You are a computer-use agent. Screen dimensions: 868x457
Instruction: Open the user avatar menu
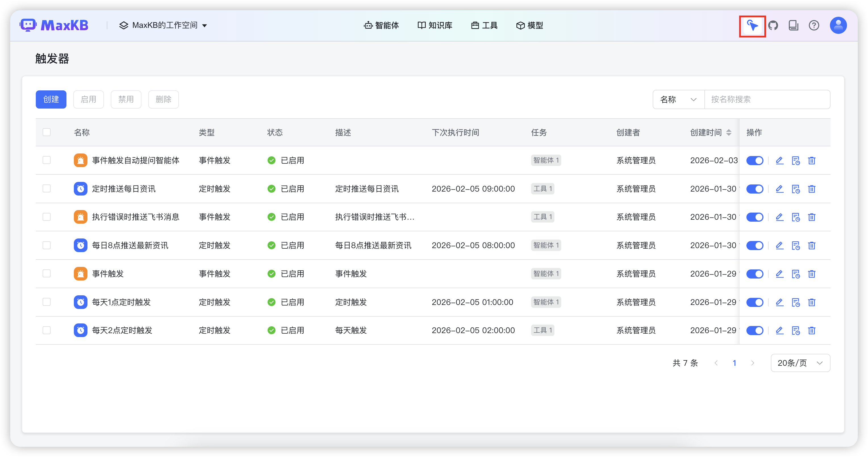tap(838, 25)
